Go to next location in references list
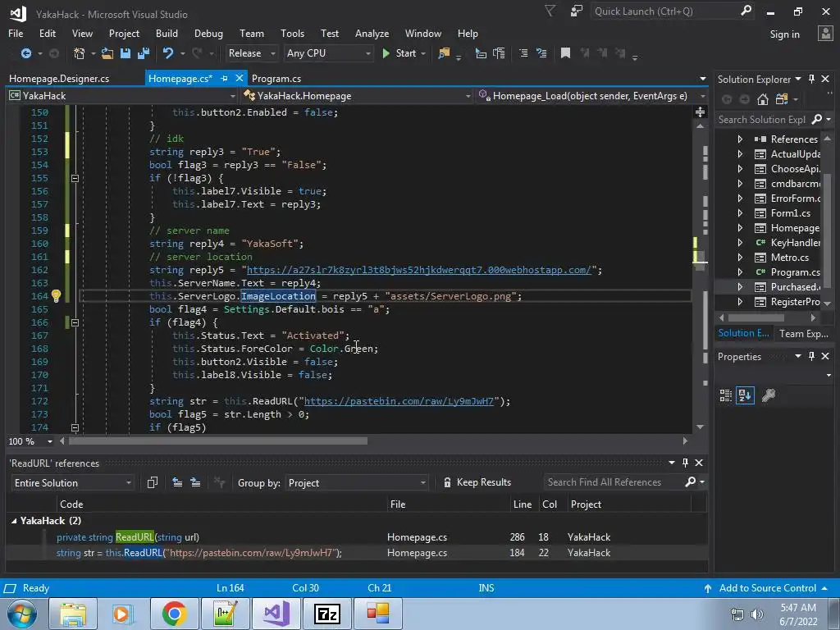840x630 pixels. (195, 482)
